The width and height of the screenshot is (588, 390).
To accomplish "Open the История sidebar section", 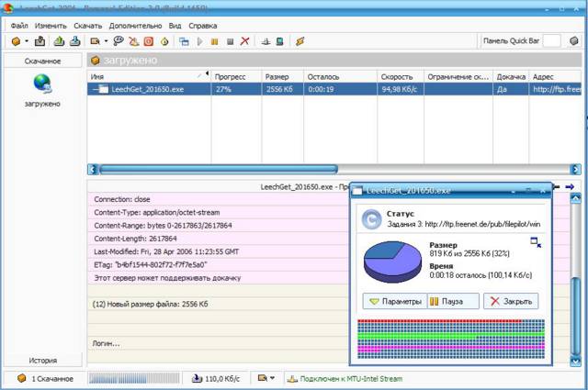I will pos(42,361).
